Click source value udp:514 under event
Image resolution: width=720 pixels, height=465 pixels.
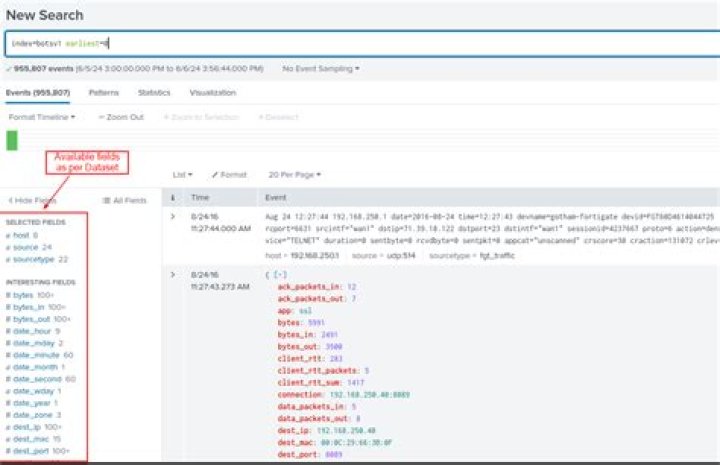[x=401, y=256]
